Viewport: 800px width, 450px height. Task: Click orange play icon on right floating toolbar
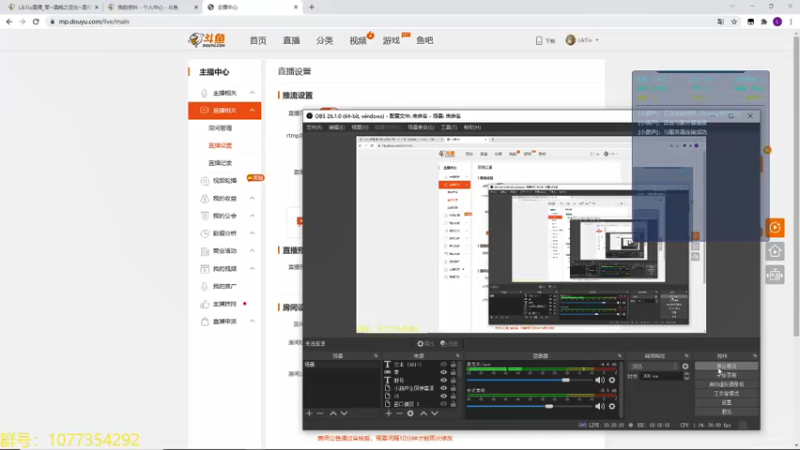(774, 228)
